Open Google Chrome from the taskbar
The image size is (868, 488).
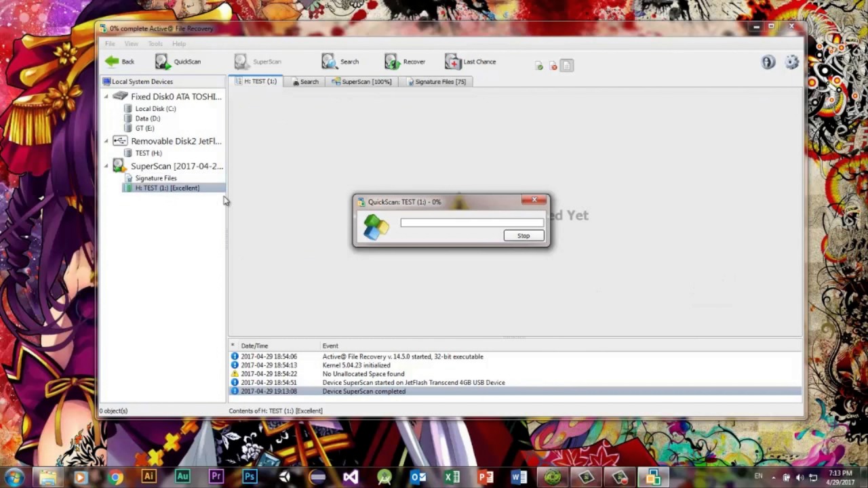point(115,477)
